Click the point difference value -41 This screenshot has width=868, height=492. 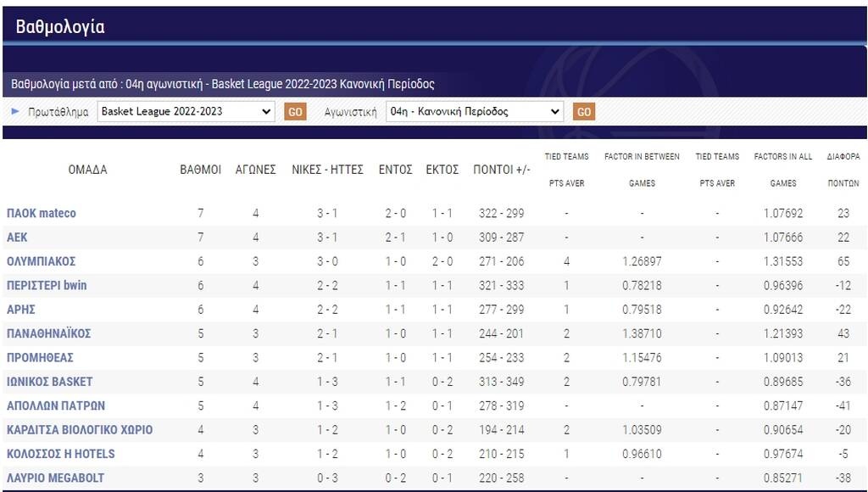(x=843, y=406)
